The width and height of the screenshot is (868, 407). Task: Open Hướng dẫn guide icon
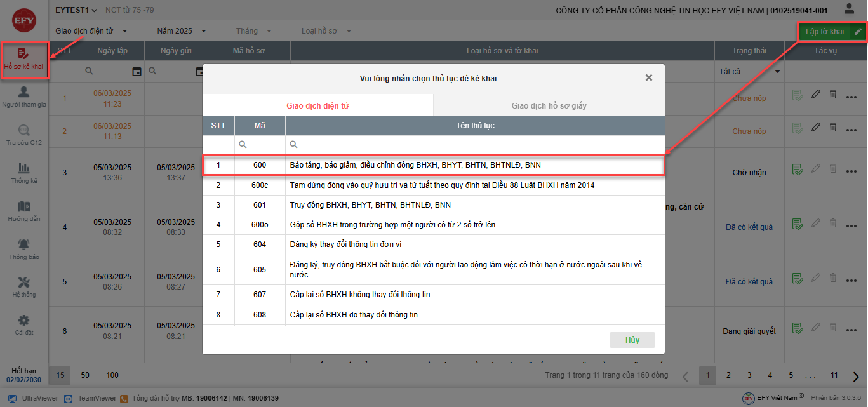24,211
